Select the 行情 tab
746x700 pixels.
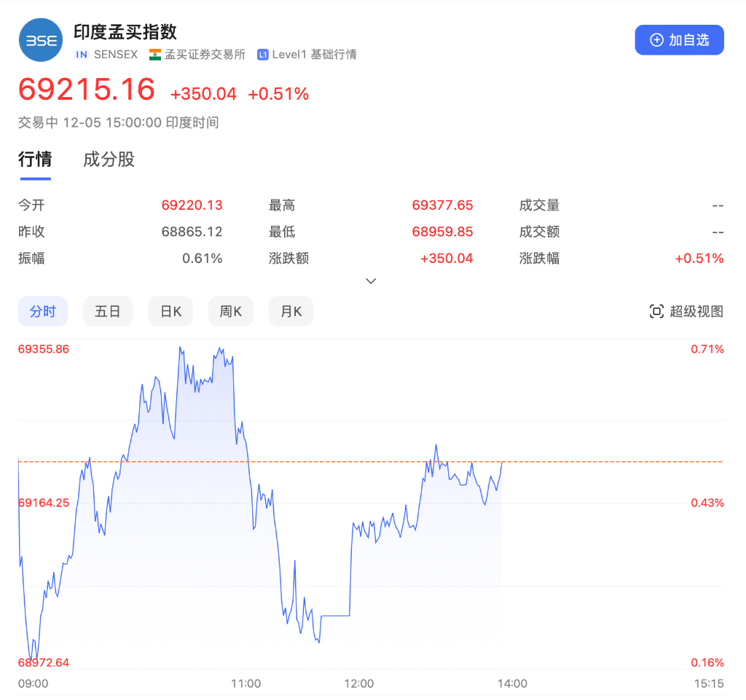point(34,160)
